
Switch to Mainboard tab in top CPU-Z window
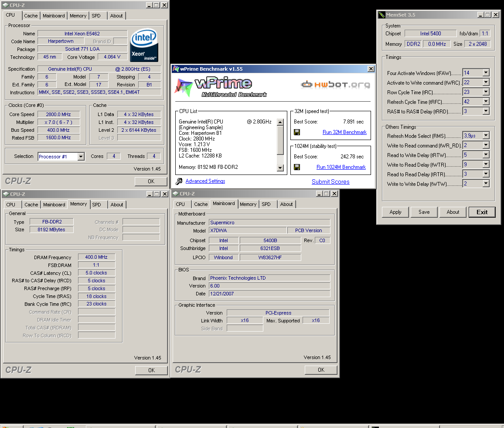pos(54,16)
